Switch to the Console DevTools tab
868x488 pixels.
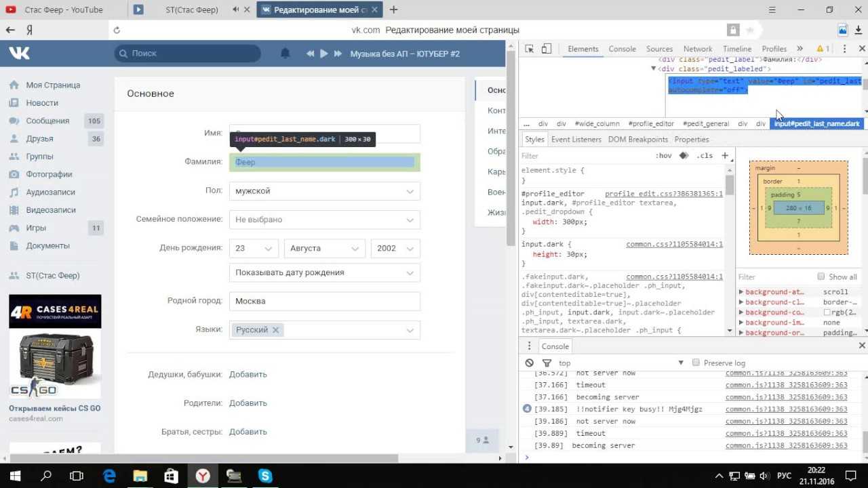tap(622, 49)
